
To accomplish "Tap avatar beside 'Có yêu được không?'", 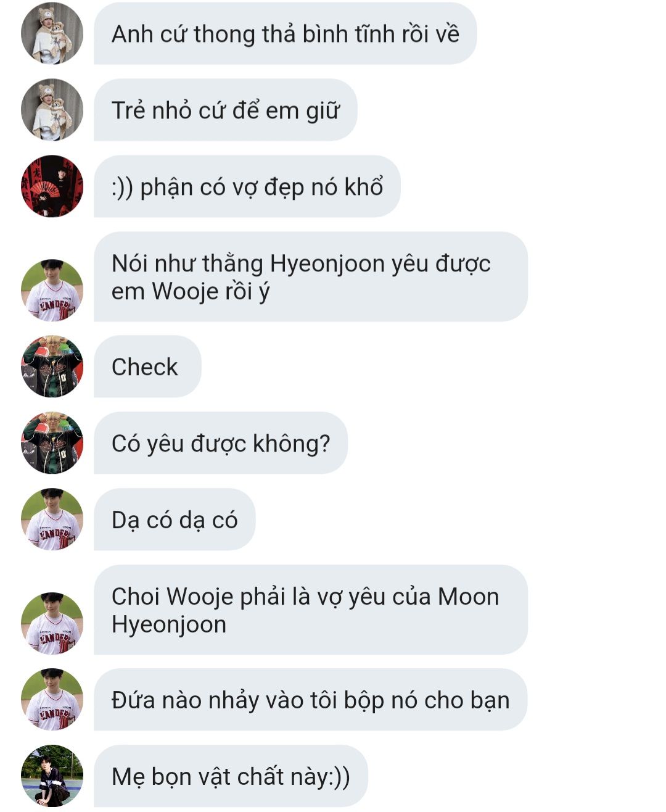I will [52, 443].
